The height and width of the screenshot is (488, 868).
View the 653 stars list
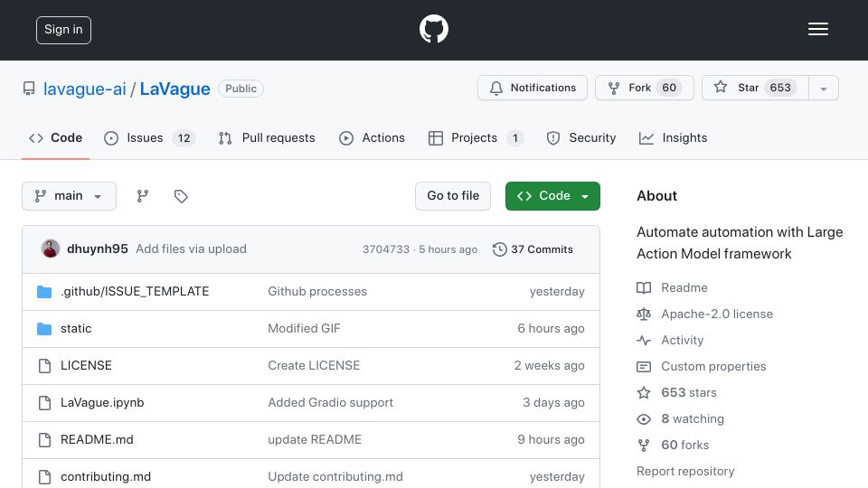point(676,393)
